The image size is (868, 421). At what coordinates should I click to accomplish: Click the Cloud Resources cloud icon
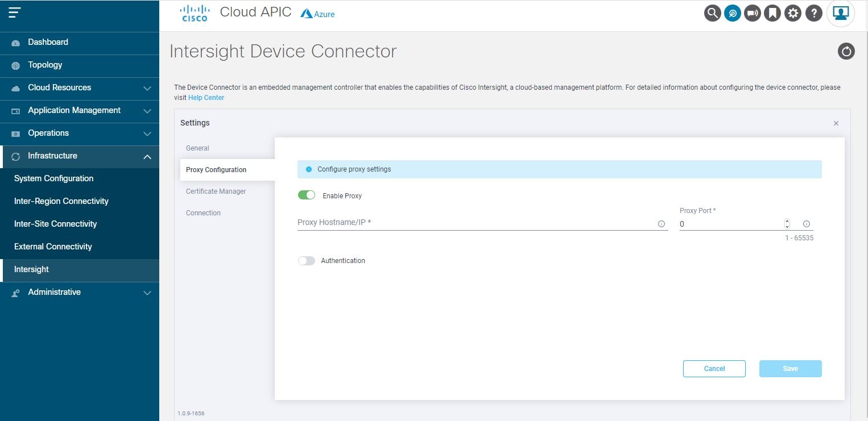16,88
